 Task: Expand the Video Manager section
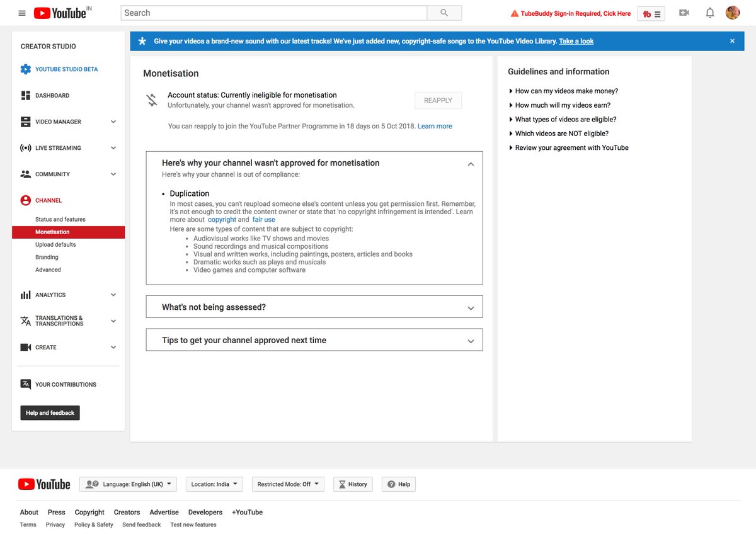(113, 122)
